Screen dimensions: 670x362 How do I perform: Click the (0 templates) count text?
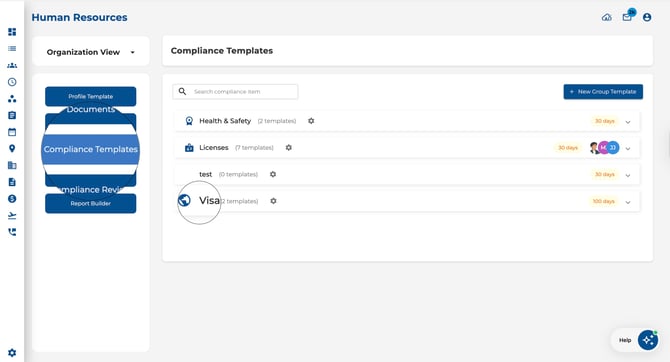(238, 174)
